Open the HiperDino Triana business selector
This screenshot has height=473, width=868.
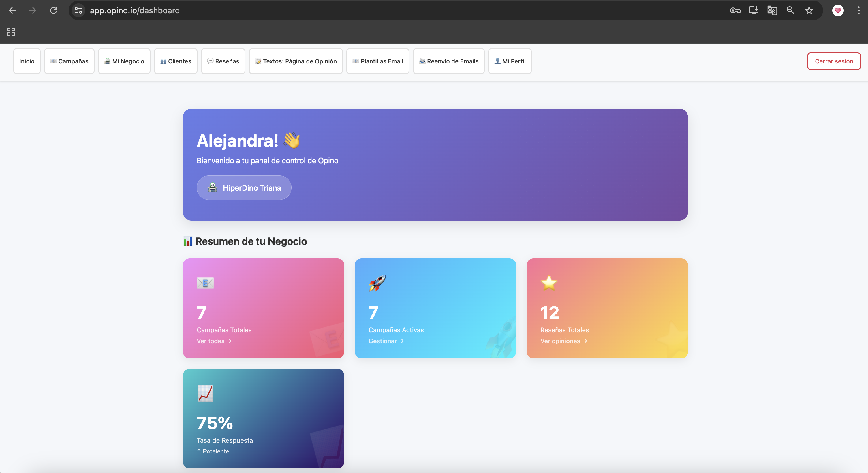click(x=244, y=188)
